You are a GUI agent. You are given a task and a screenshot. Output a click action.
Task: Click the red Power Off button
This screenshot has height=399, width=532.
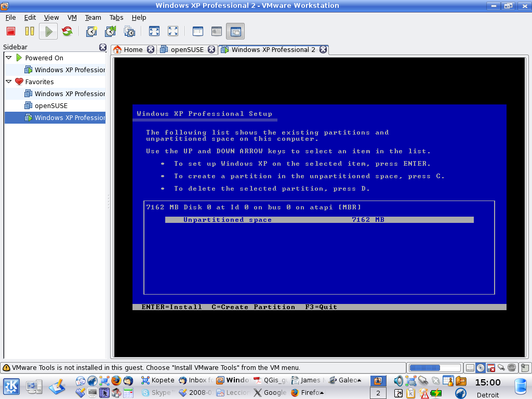pyautogui.click(x=11, y=31)
